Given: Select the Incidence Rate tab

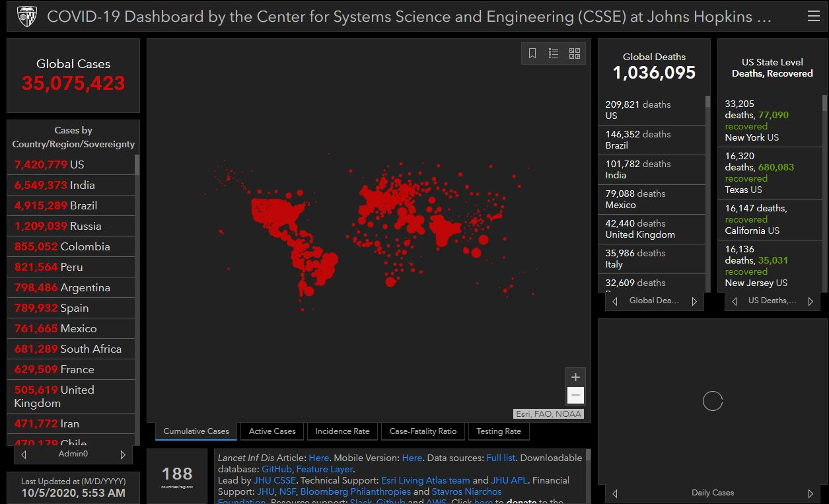Looking at the screenshot, I should coord(342,431).
